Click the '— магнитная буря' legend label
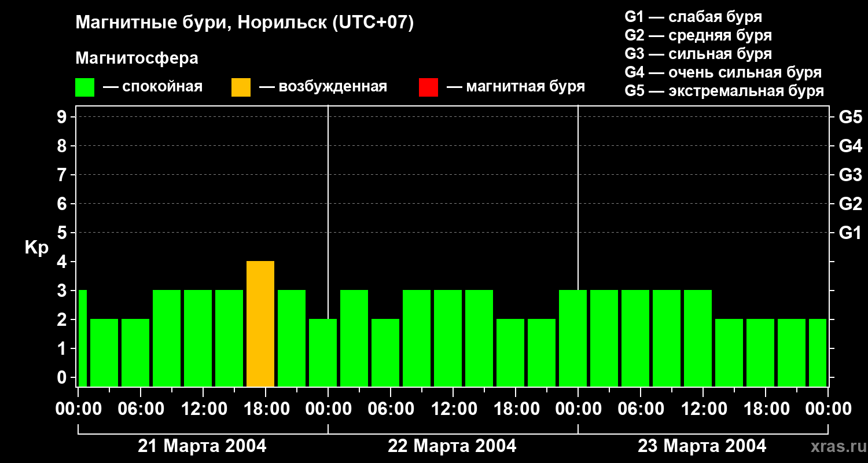 [516, 87]
